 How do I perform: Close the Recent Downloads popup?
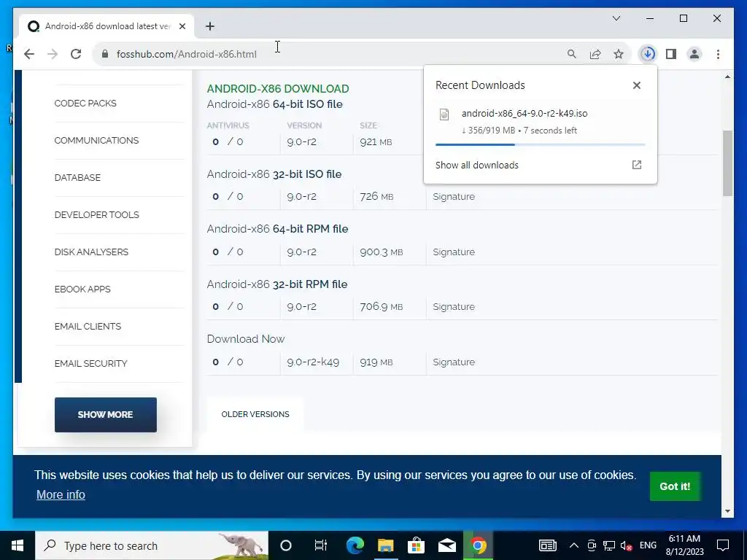(636, 85)
